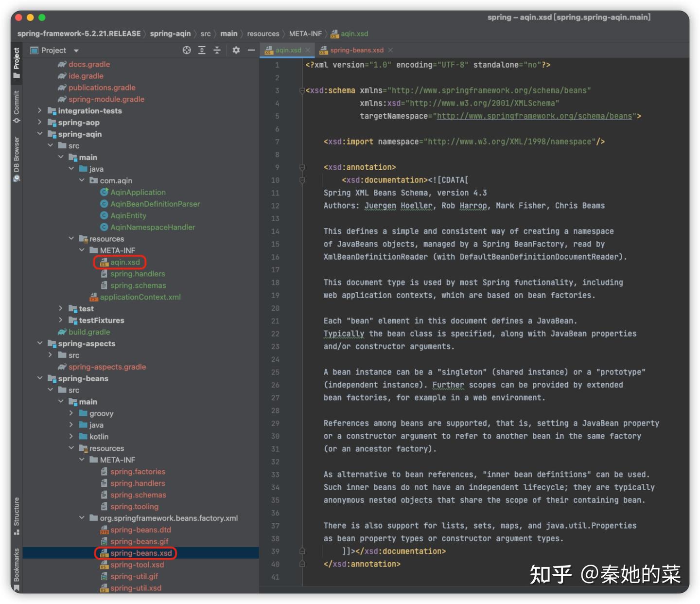Switch to the aqin.xsd tab
Screen dimensions: 700x604
288,50
